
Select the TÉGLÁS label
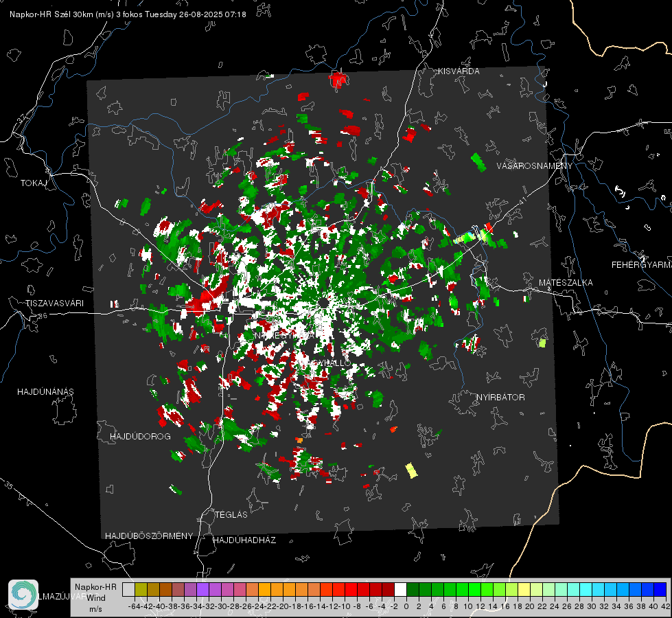(x=231, y=514)
